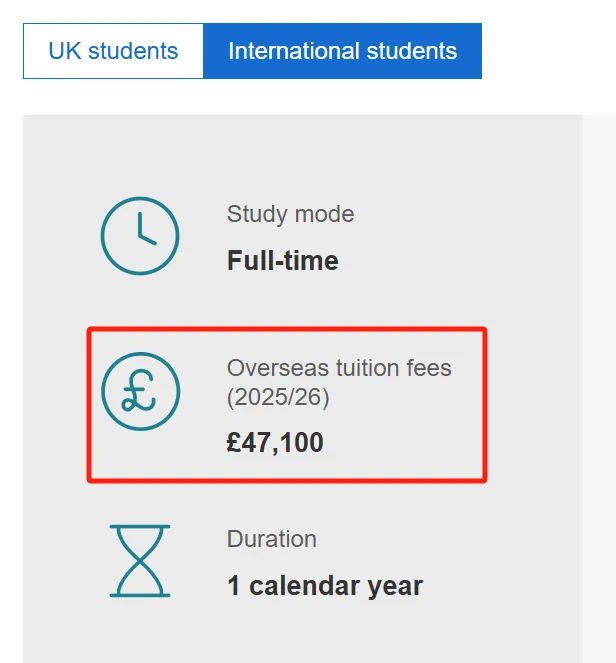Click the Study mode label
Viewport: 616px width, 663px height.
[290, 214]
